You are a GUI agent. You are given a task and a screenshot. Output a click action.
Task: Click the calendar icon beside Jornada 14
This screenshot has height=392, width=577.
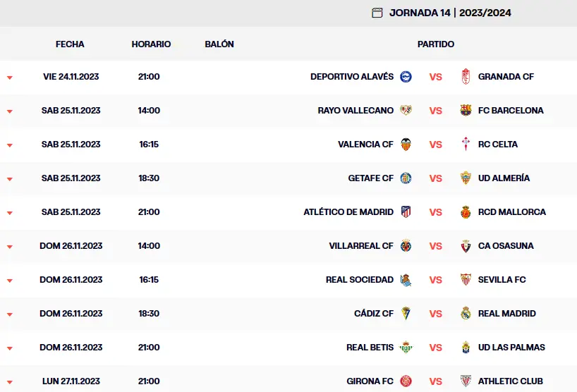click(x=377, y=13)
